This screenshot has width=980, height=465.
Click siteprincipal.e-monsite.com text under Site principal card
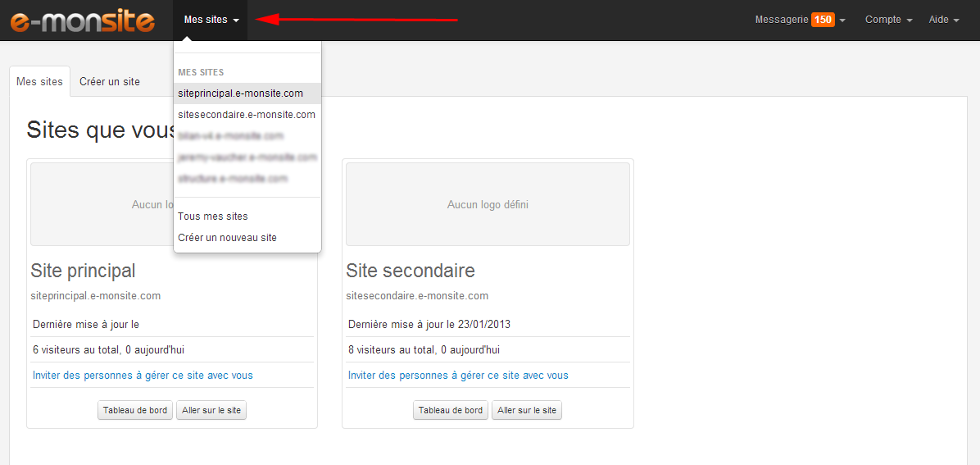pos(96,296)
